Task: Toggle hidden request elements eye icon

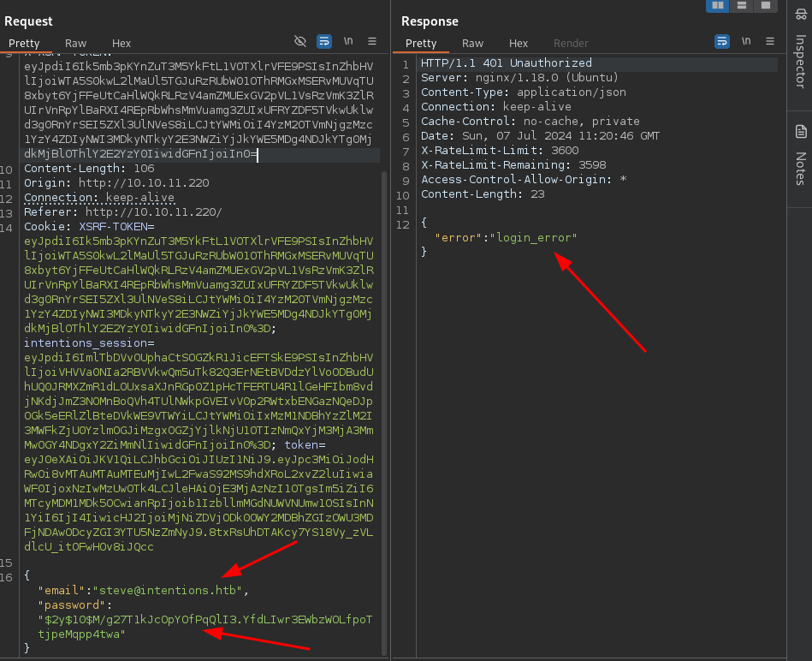Action: [300, 41]
